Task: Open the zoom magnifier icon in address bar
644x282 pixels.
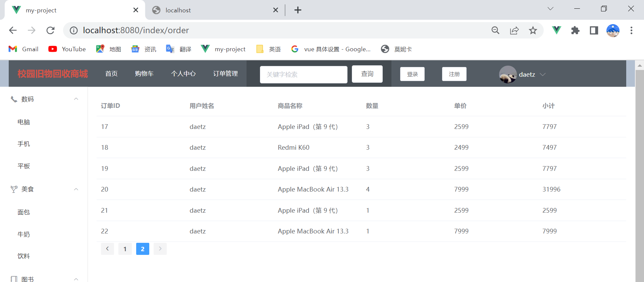Action: tap(495, 30)
